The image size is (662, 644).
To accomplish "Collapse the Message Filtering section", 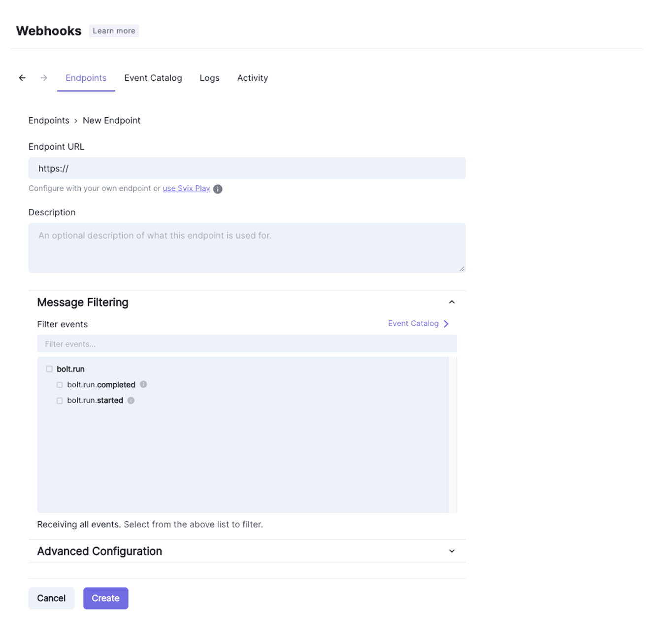I will coord(452,302).
